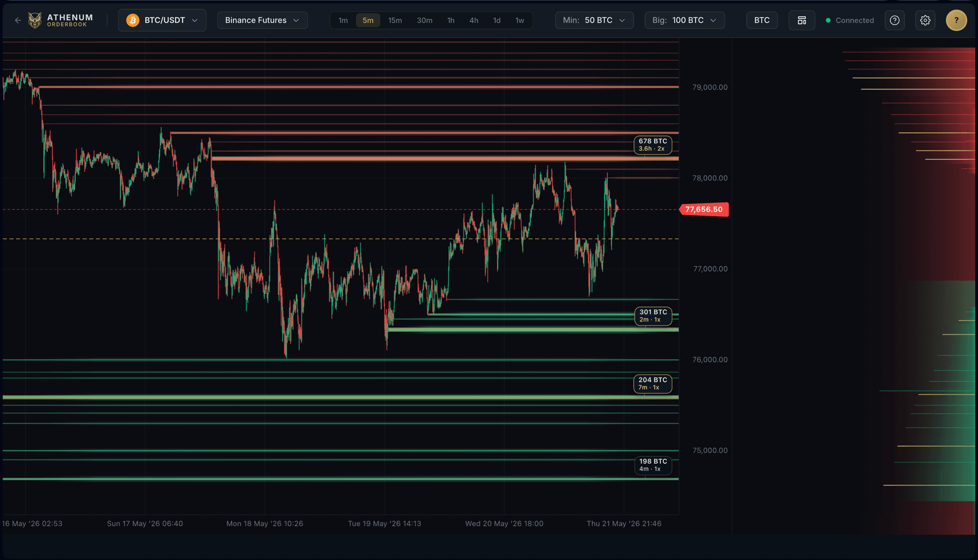Image resolution: width=978 pixels, height=560 pixels.
Task: Click the Mon 18 May '26 10:26 label
Action: tap(264, 524)
